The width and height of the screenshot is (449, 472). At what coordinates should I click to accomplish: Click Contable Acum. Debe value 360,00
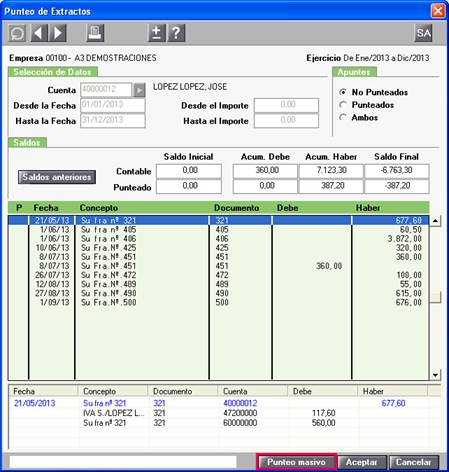coord(265,171)
